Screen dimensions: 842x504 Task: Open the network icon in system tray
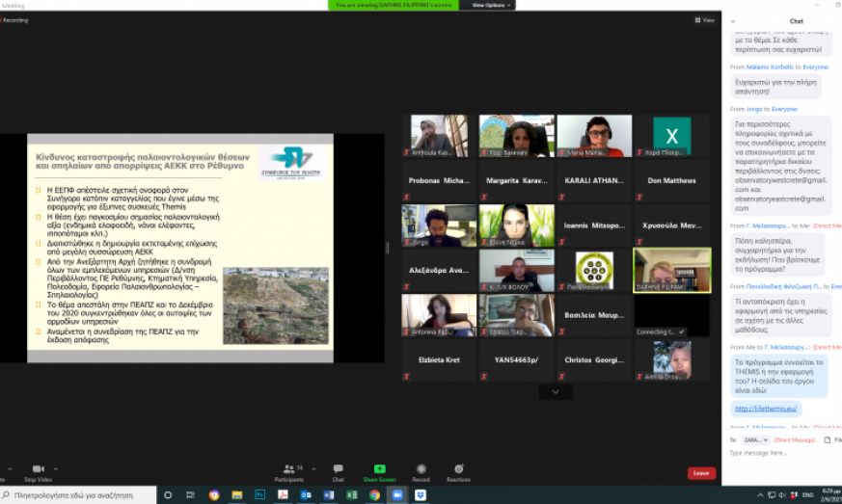click(772, 495)
